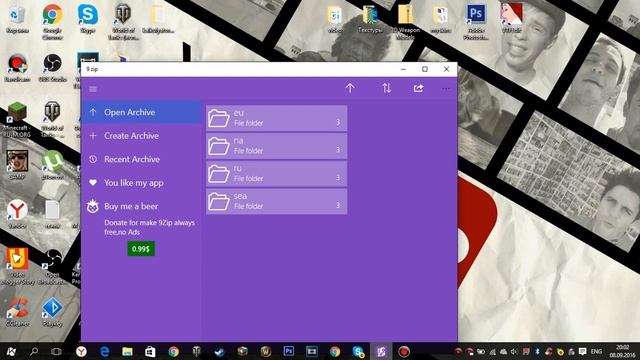Click the share icon in 9Zip toolbar

(x=418, y=88)
